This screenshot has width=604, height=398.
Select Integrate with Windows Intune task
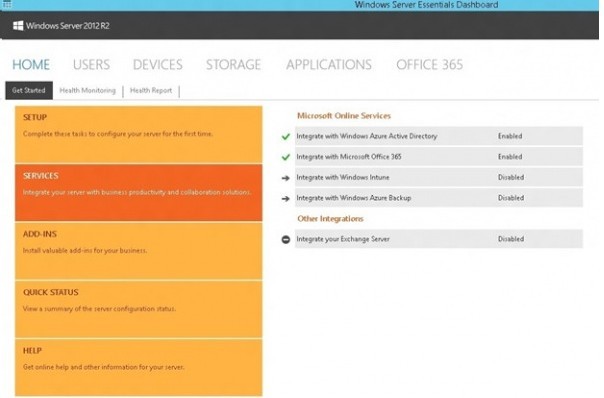point(439,178)
